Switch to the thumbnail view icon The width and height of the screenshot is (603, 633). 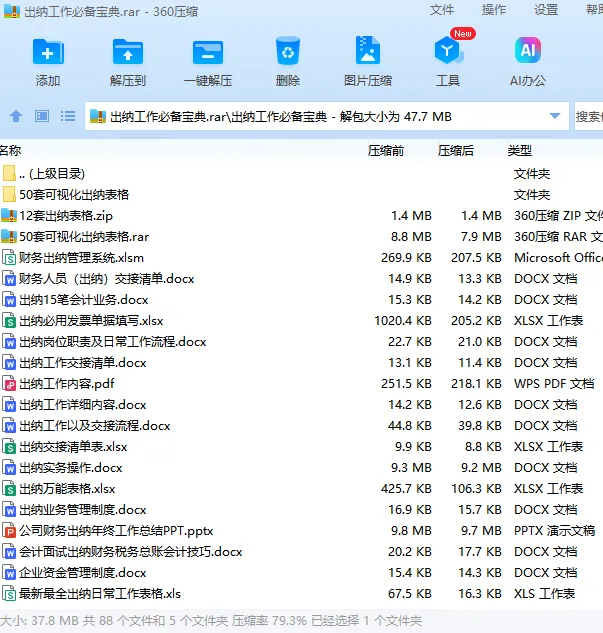pyautogui.click(x=42, y=116)
